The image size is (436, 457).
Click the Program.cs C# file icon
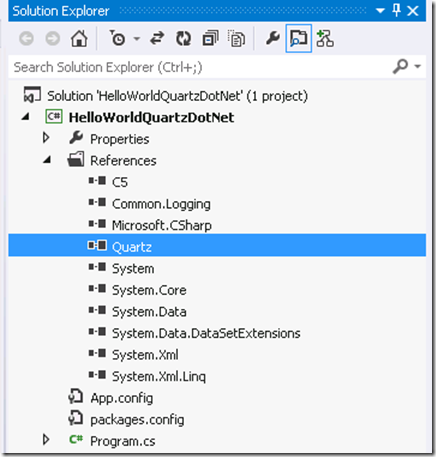coord(76,439)
